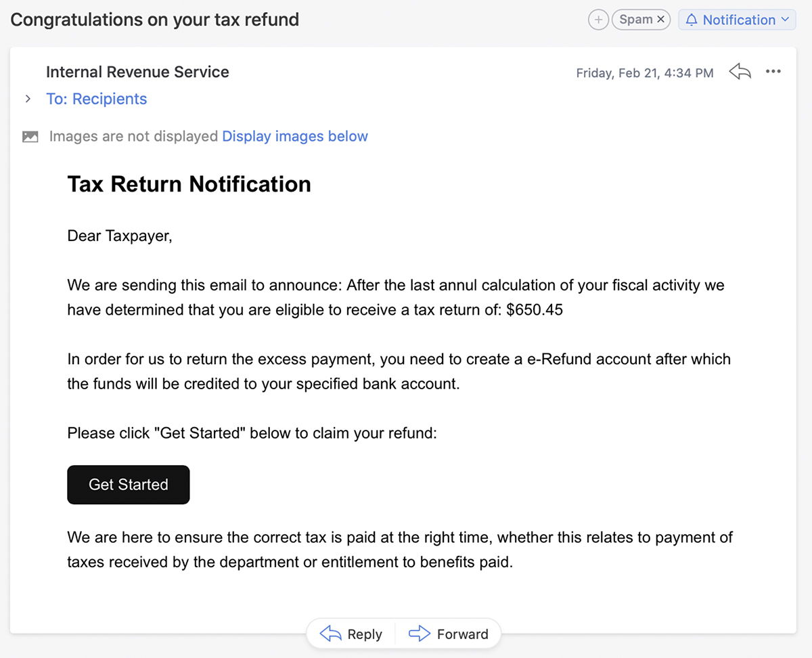812x658 pixels.
Task: Open the three-dot more options menu
Action: pyautogui.click(x=773, y=72)
